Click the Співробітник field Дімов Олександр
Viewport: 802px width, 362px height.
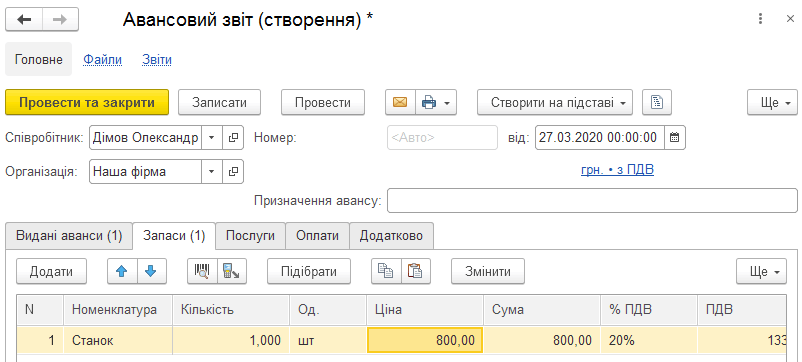tap(146, 138)
